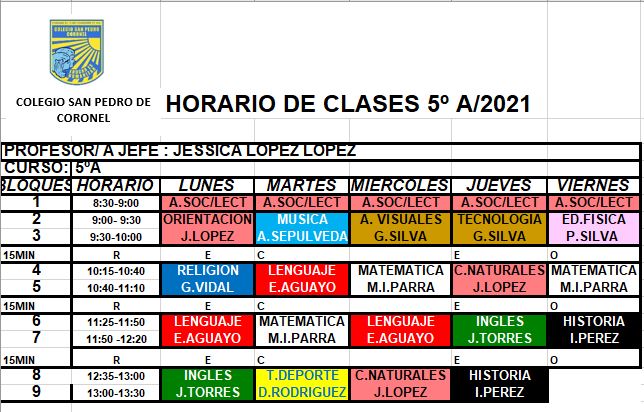Click the blue RELIGION cell

pos(207,271)
